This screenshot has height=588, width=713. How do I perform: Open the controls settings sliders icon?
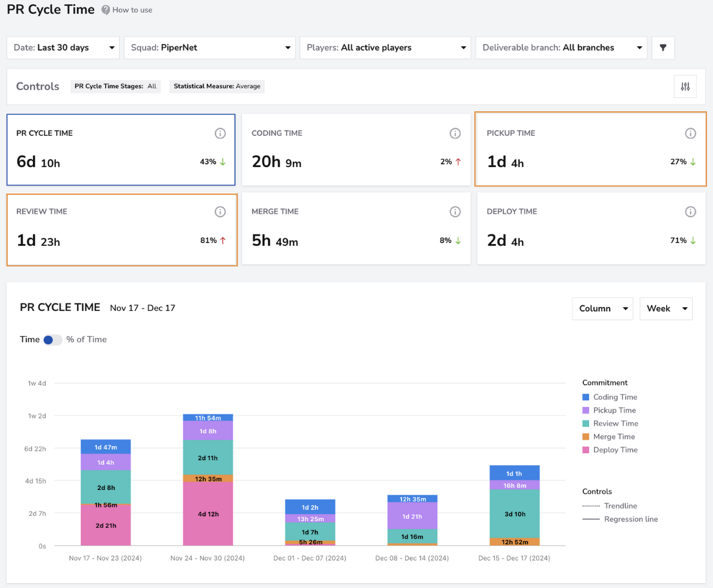(x=685, y=87)
